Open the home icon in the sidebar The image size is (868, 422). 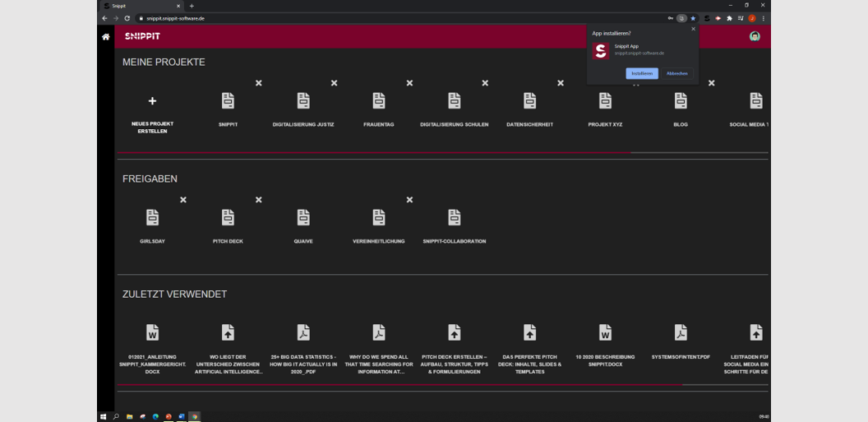point(105,36)
